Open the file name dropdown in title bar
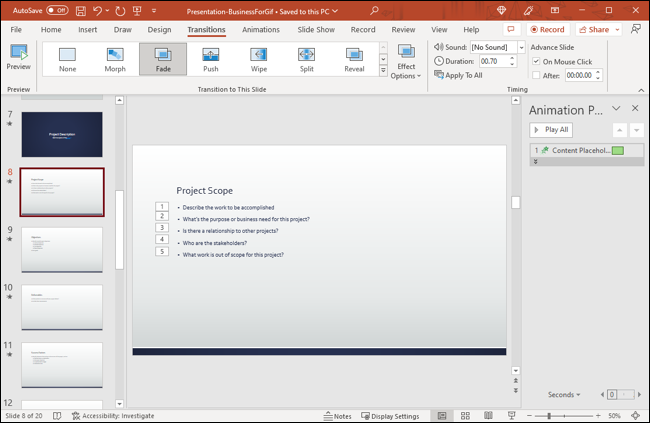 pyautogui.click(x=335, y=11)
